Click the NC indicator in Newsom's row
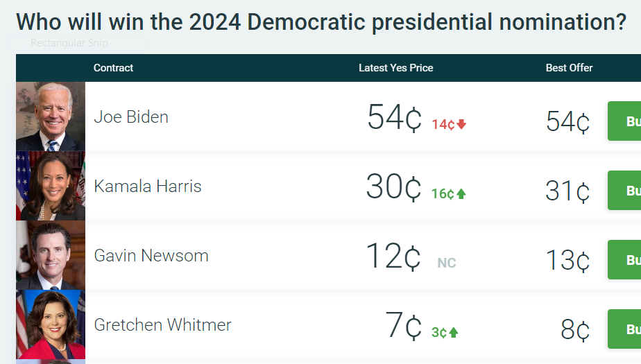The image size is (641, 364). (447, 263)
